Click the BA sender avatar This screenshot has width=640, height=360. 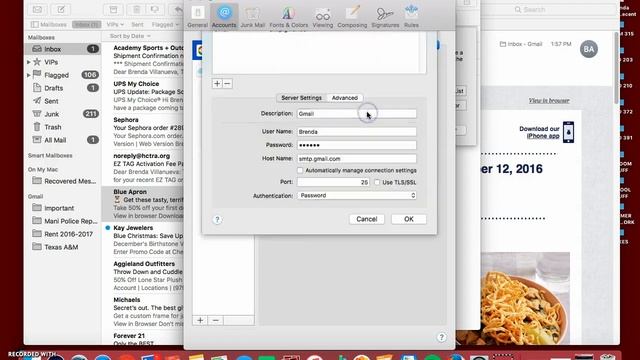(x=589, y=49)
